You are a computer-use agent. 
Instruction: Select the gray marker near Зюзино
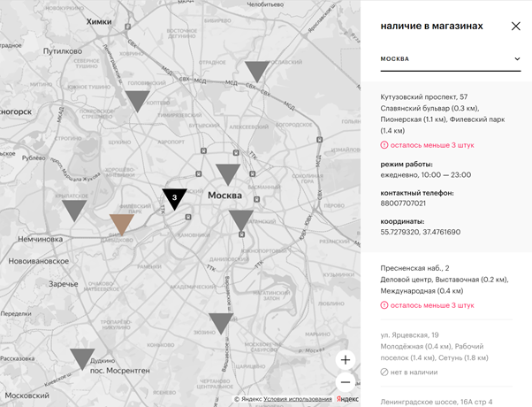221,322
